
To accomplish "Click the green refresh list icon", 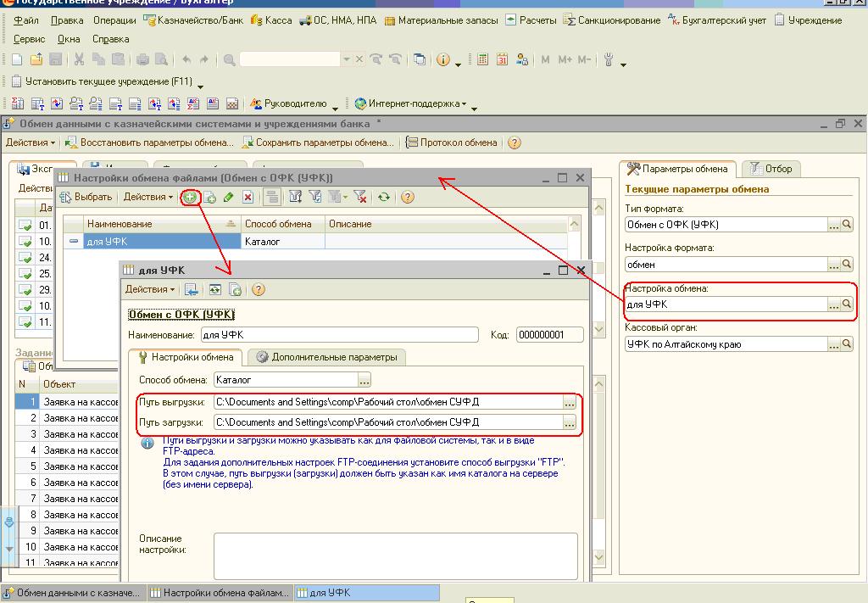I will (x=384, y=197).
